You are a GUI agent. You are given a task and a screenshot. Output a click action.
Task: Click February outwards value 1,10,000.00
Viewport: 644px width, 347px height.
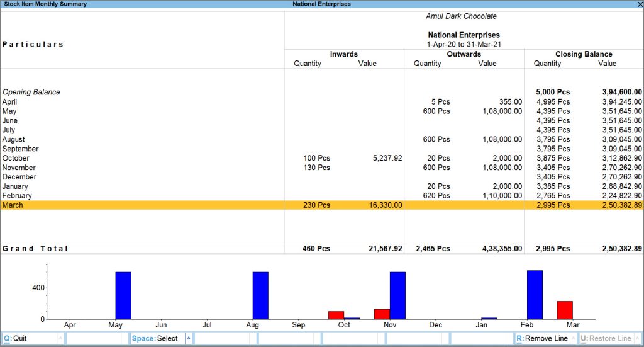502,196
